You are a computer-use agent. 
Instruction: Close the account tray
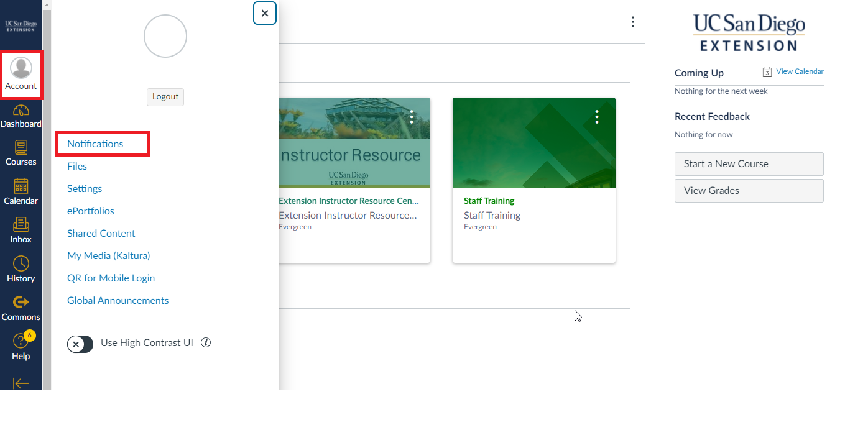point(265,13)
